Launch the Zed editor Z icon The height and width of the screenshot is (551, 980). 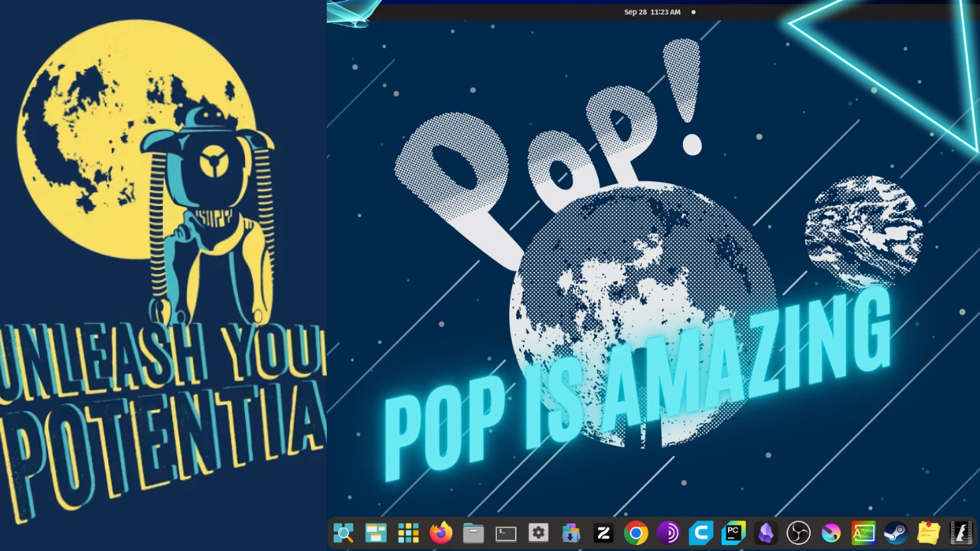[603, 533]
